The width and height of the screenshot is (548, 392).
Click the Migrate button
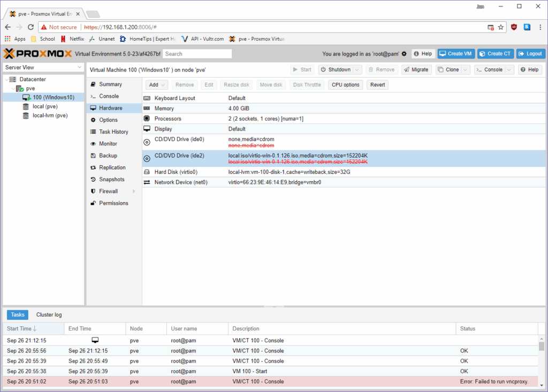[x=416, y=70]
